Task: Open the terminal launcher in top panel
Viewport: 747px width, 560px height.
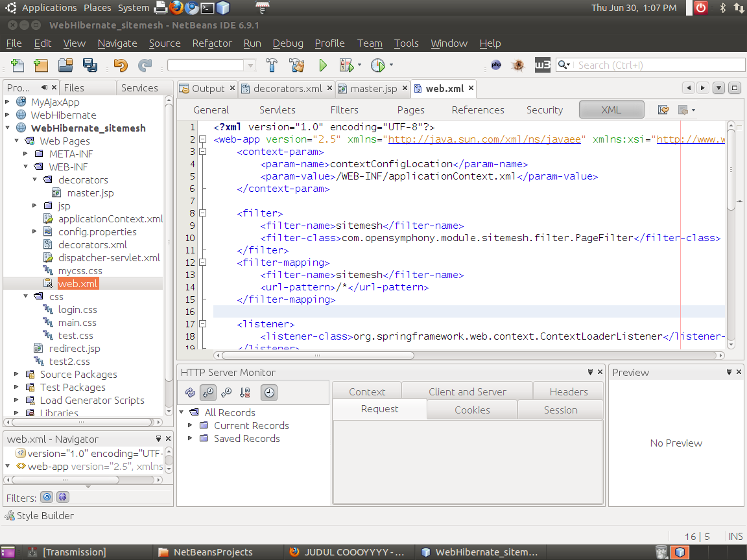Action: point(207,8)
